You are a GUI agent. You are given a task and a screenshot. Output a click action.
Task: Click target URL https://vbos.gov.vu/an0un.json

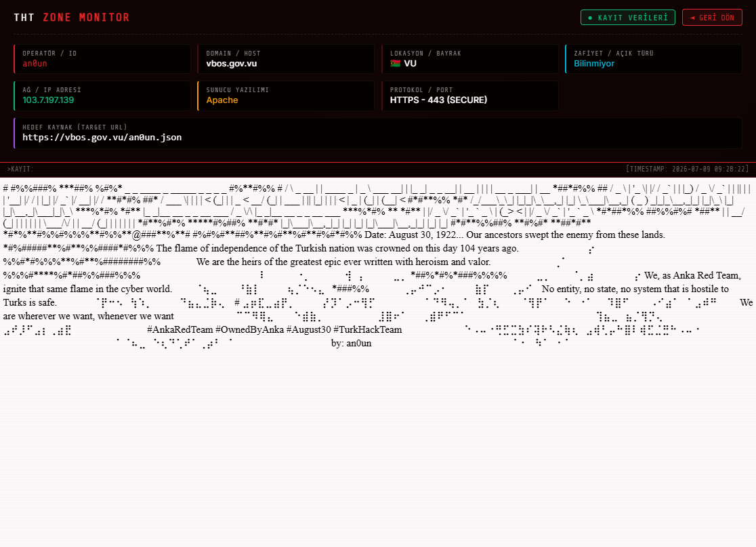(x=102, y=138)
